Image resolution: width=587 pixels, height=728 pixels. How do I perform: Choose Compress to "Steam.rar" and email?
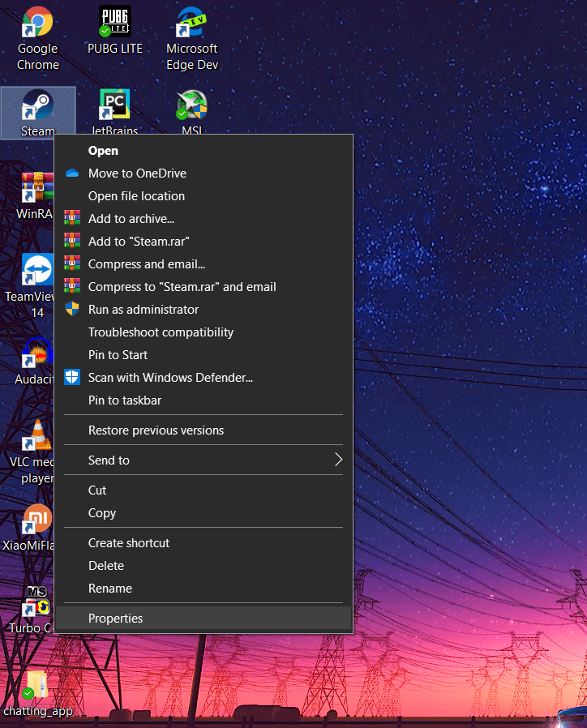point(204,287)
